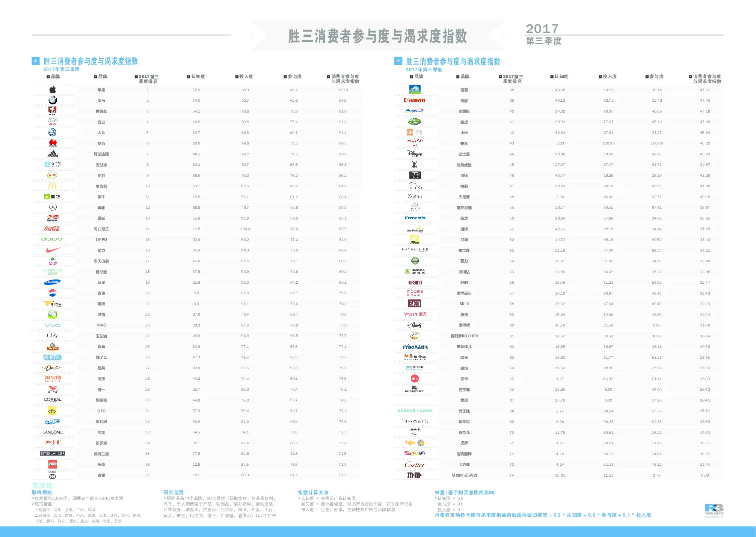Click the brand name '费列罗ROCHER'
The width and height of the screenshot is (756, 537).
(x=464, y=336)
